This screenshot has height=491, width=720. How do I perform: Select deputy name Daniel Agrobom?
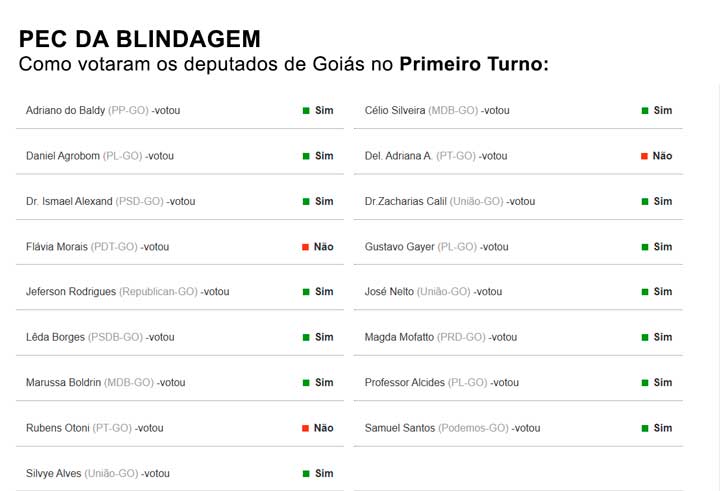tap(63, 156)
